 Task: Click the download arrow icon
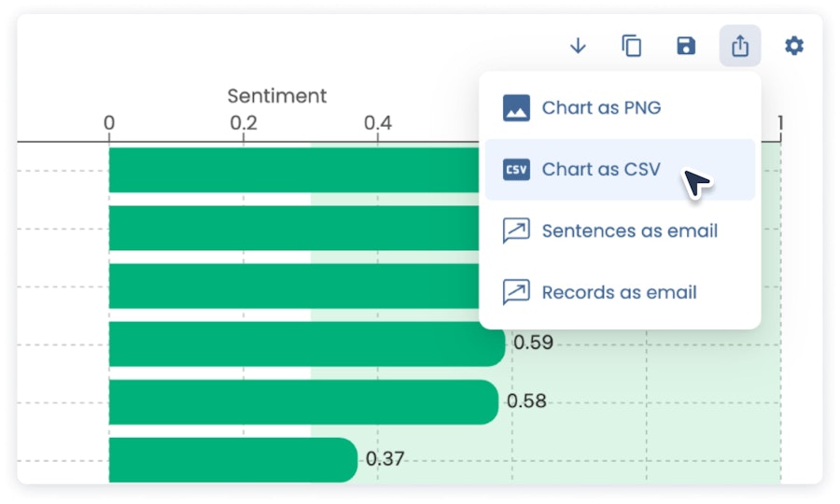[x=578, y=46]
